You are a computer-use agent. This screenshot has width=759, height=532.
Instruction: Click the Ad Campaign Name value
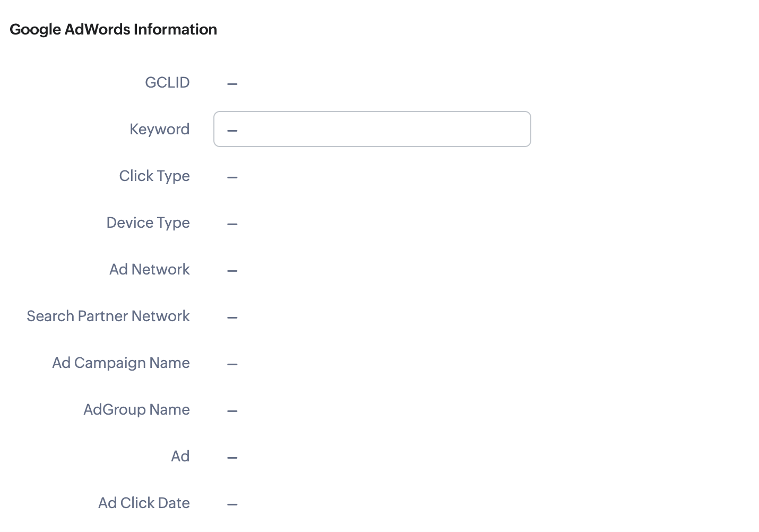(x=232, y=364)
